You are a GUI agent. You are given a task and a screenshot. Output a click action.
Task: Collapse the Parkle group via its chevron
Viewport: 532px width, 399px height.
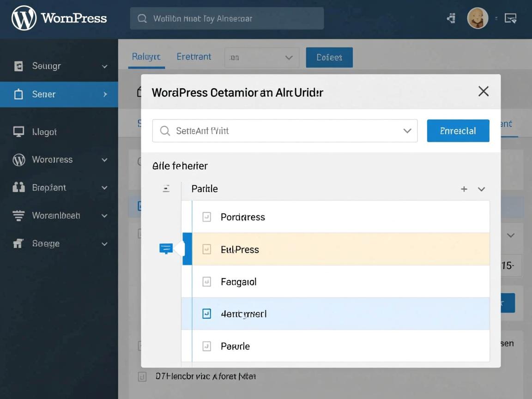[481, 189]
